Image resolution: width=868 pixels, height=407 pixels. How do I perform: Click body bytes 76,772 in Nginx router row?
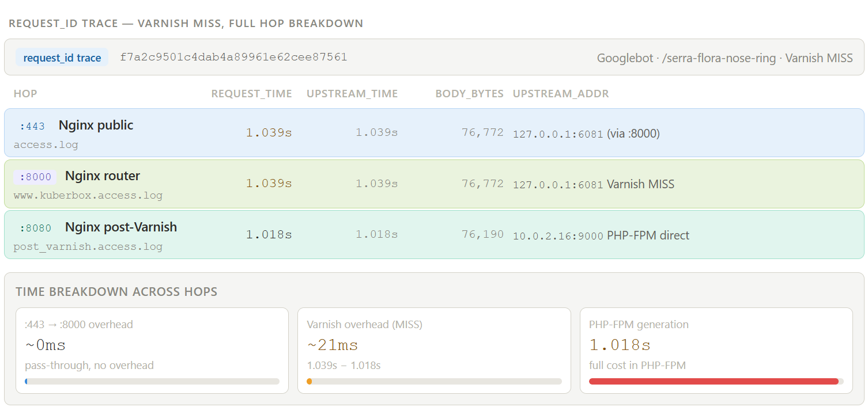(482, 184)
